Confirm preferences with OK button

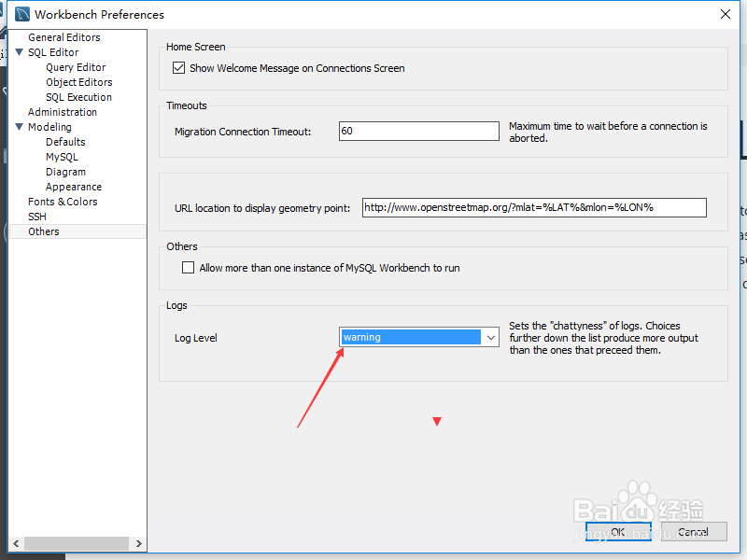tap(618, 531)
